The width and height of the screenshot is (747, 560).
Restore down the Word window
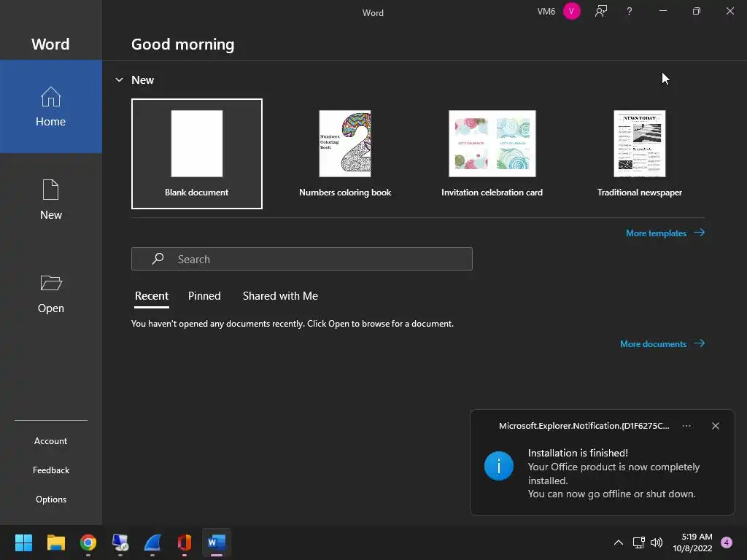(x=696, y=11)
